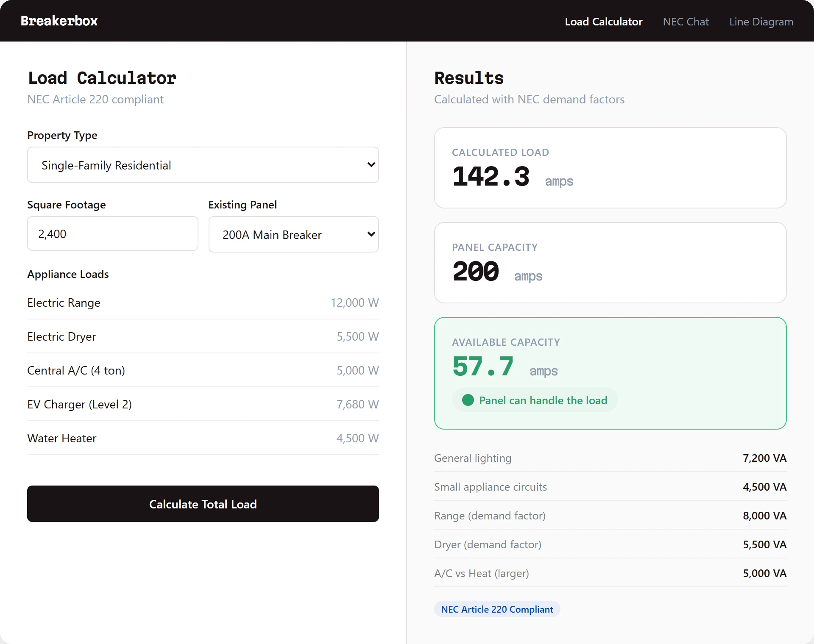The image size is (814, 644).
Task: Select the Water Heater appliance row
Action: click(x=203, y=438)
